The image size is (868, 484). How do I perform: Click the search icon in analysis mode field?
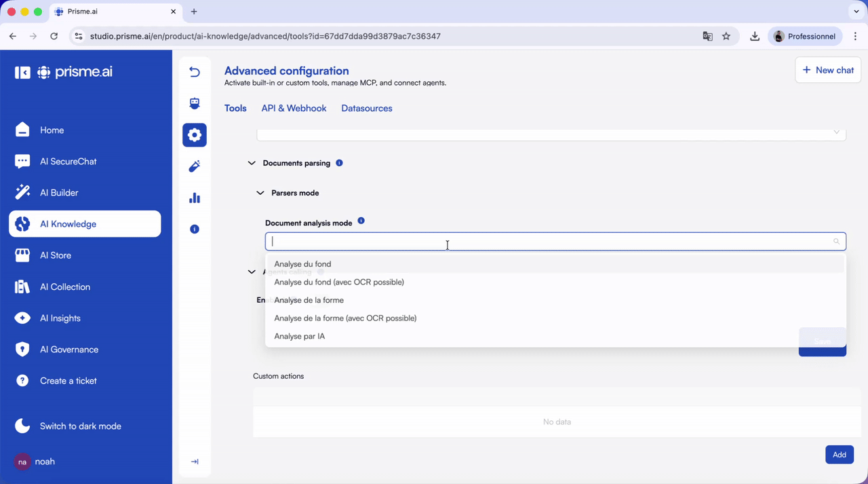coord(836,241)
